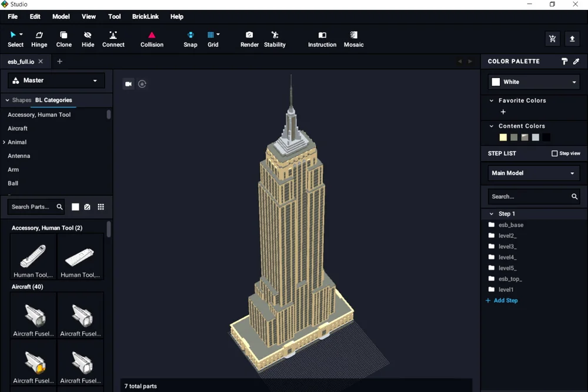This screenshot has height=392, width=588.
Task: Open the Mosaic tool
Action: coord(353,39)
